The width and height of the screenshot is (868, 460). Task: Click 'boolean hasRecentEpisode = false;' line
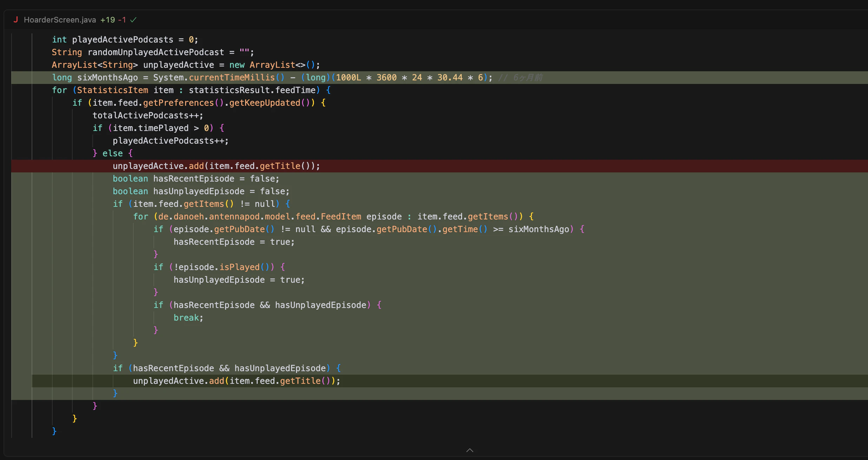click(x=196, y=178)
